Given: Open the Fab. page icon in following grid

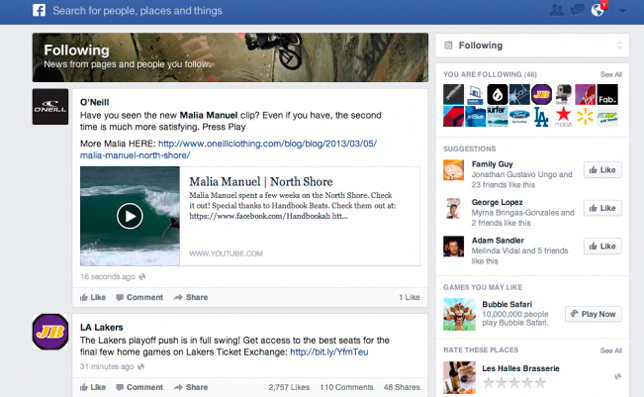Looking at the screenshot, I should tap(607, 94).
